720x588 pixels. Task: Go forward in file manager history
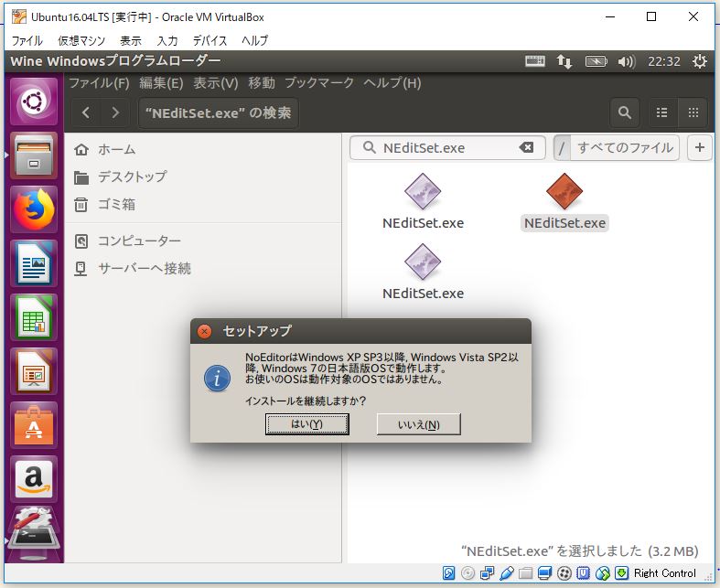[115, 112]
